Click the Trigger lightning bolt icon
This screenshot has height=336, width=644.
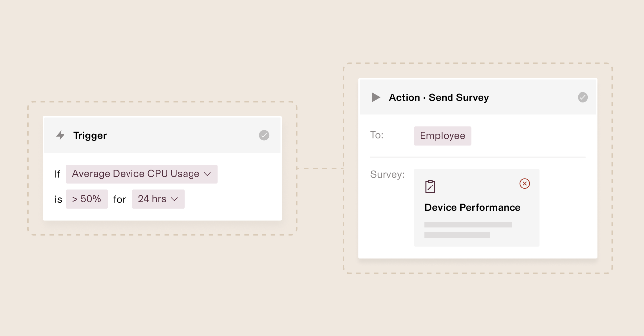(60, 135)
